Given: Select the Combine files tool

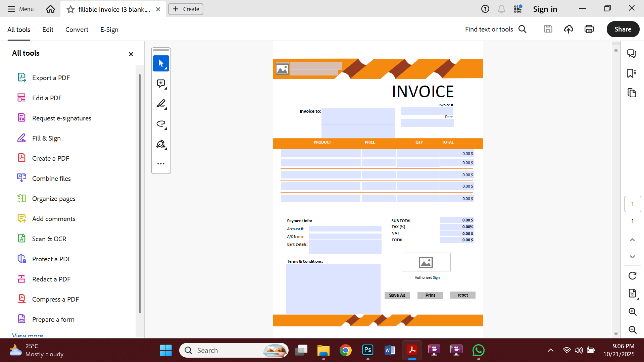Looking at the screenshot, I should (x=51, y=178).
